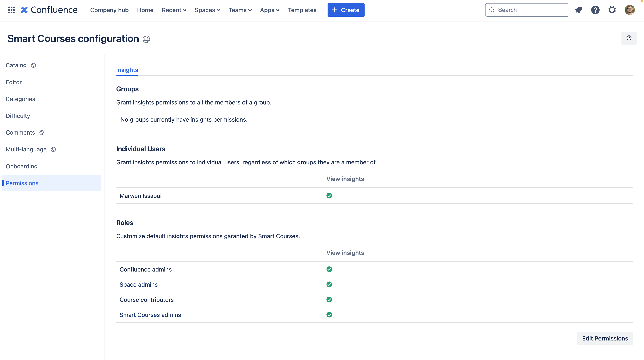This screenshot has width=644, height=360.
Task: Open the Difficulty sidebar item
Action: click(51, 116)
